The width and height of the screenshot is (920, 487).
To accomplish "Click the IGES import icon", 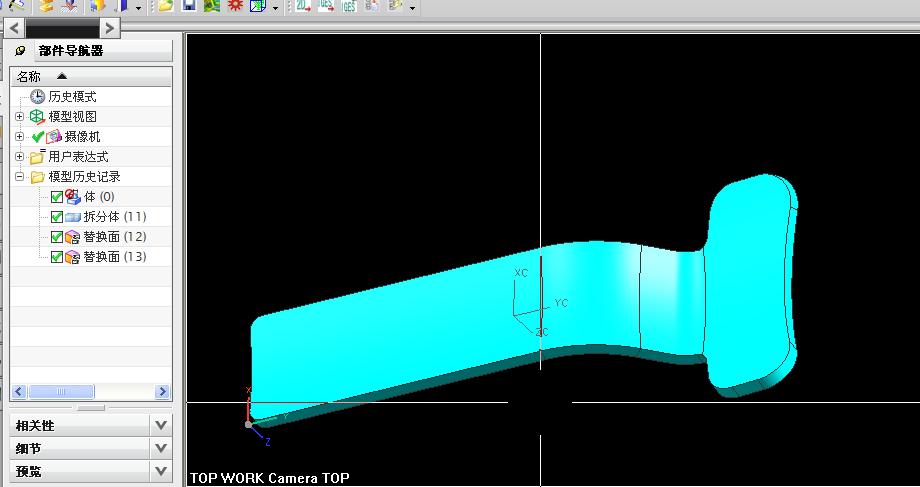I will (349, 6).
